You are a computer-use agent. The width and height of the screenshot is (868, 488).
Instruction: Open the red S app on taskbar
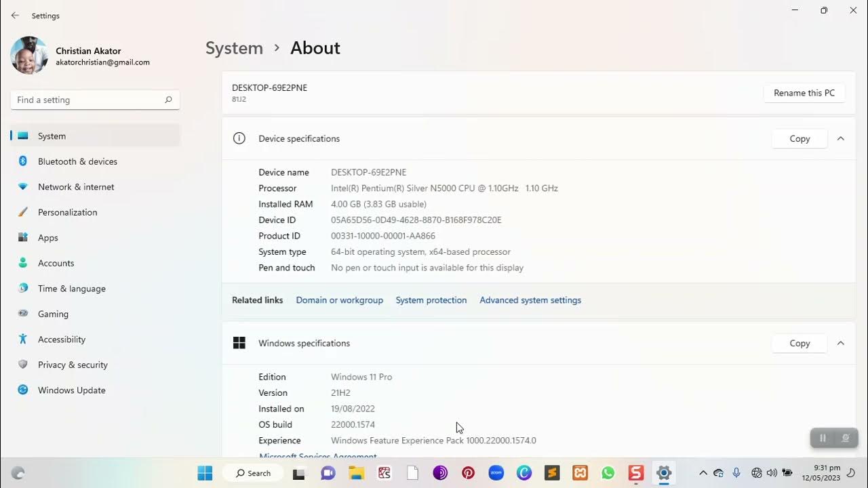pos(636,473)
